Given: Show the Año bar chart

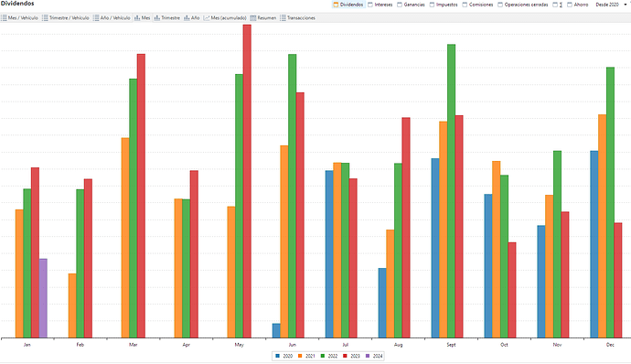Looking at the screenshot, I should (x=192, y=18).
